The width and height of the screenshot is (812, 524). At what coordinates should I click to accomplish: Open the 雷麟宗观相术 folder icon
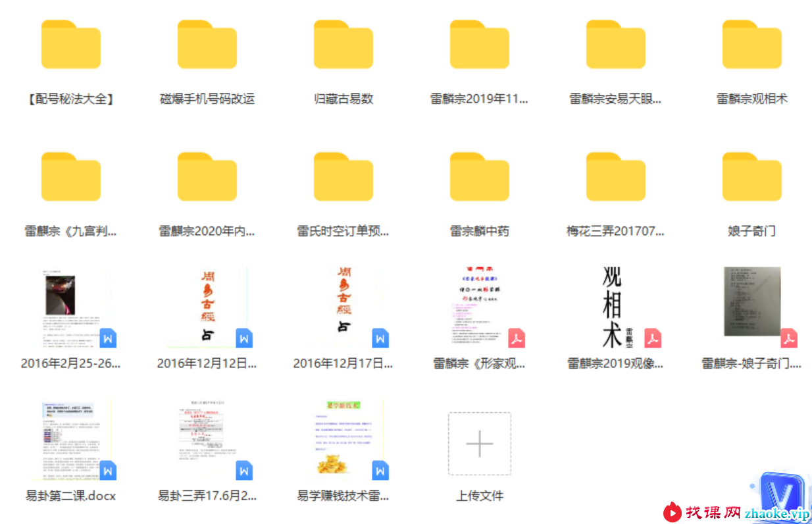click(x=752, y=44)
